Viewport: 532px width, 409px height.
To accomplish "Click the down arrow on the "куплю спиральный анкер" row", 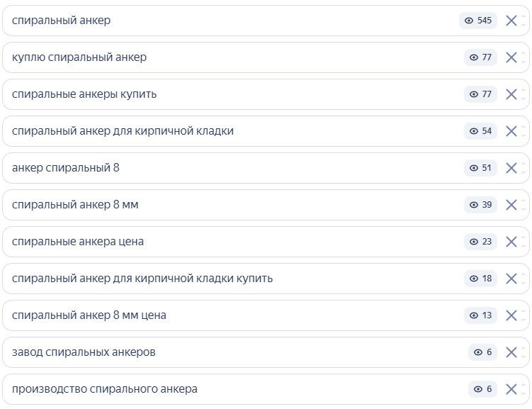I will click(x=523, y=62).
